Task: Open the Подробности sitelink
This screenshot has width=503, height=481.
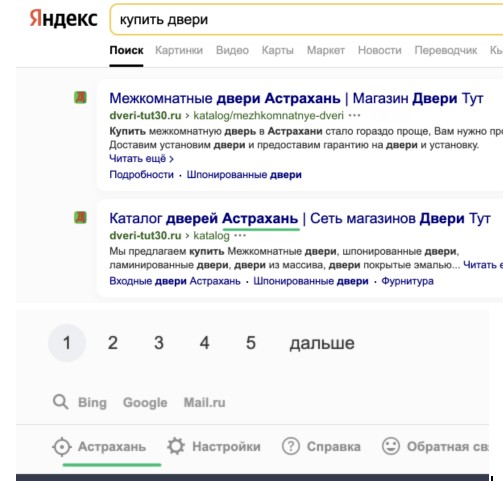Action: [x=141, y=175]
